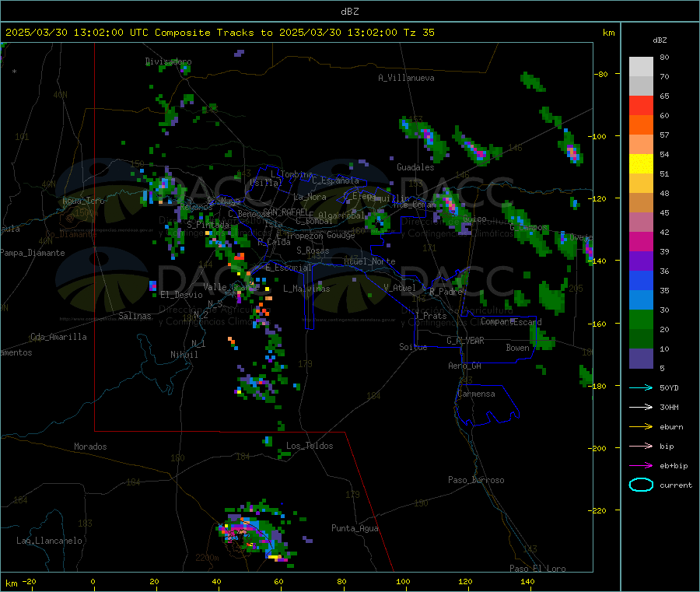Click the Bowen map label
The height and width of the screenshot is (592, 700).
tap(518, 347)
